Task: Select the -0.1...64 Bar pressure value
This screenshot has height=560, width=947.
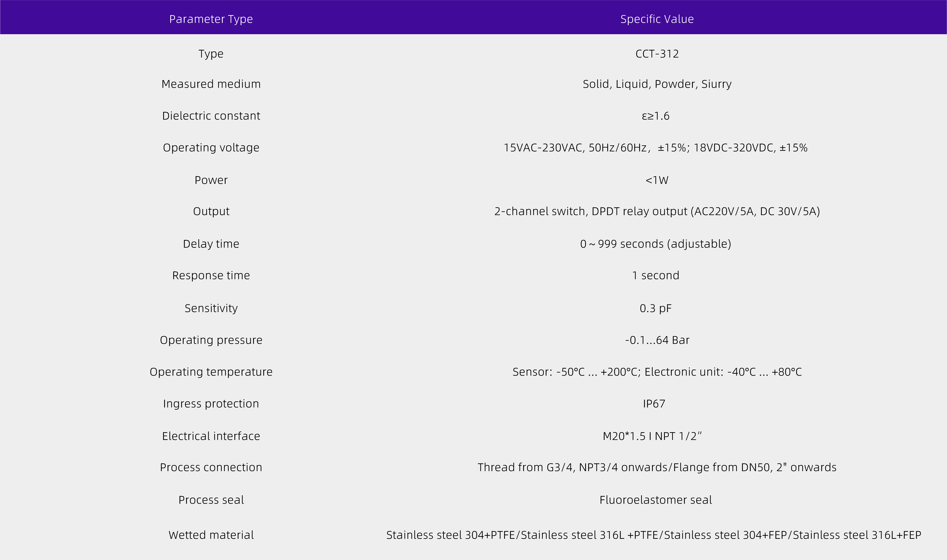Action: click(x=657, y=340)
